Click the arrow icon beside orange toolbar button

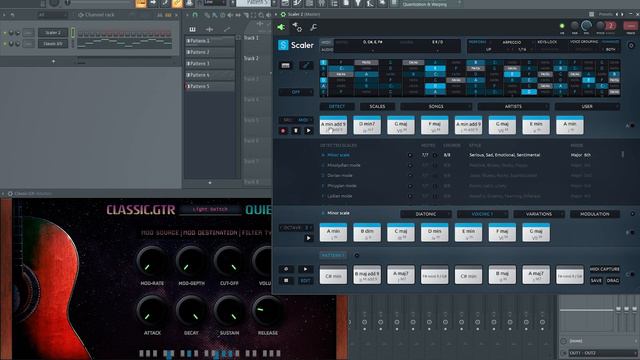[x=153, y=3]
